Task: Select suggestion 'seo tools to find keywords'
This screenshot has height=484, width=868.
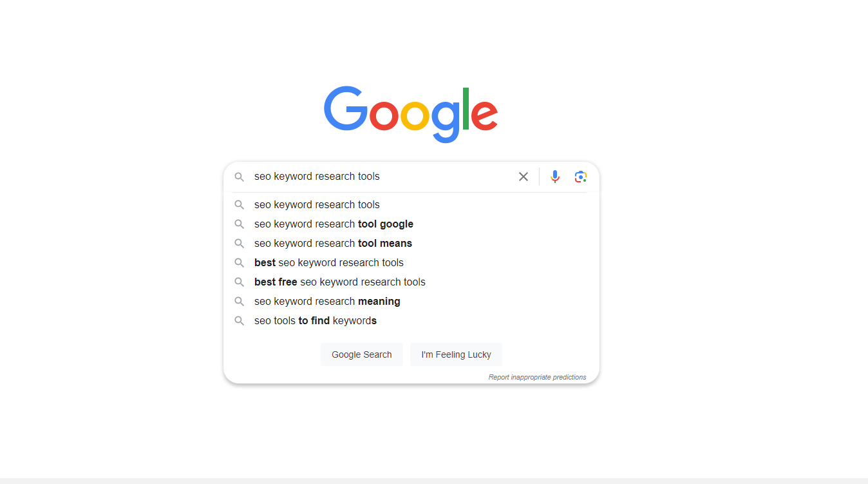Action: pos(316,320)
